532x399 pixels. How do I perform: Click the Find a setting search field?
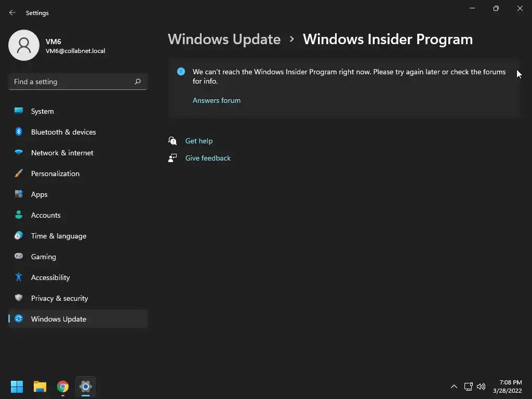point(78,82)
